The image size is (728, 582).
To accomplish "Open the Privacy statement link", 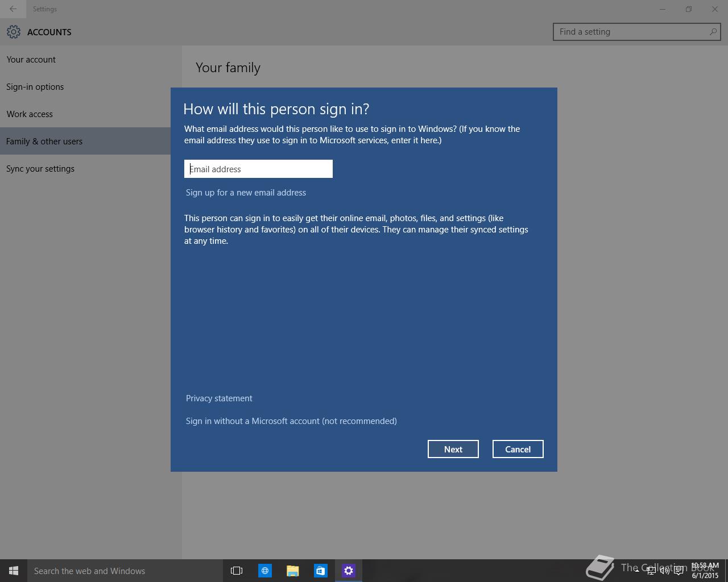I will point(219,398).
